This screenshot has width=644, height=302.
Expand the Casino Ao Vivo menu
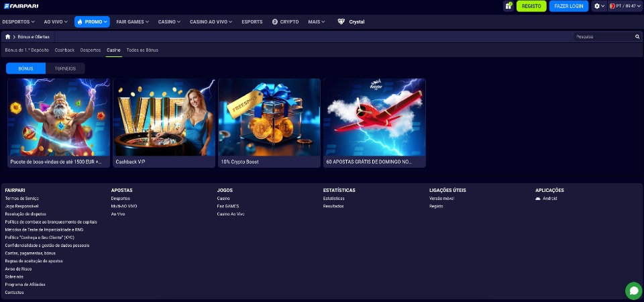point(211,21)
